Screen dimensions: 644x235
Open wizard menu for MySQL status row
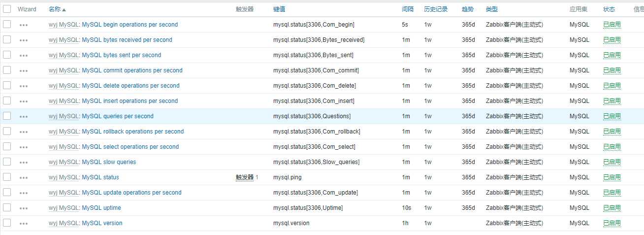coord(24,177)
